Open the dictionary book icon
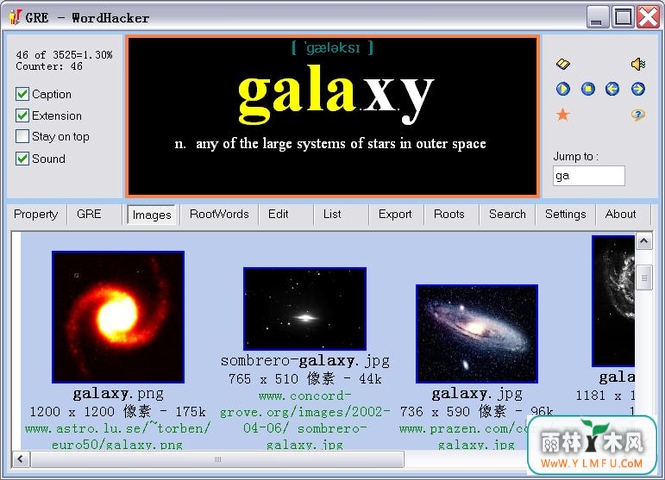The height and width of the screenshot is (480, 665). tap(563, 64)
